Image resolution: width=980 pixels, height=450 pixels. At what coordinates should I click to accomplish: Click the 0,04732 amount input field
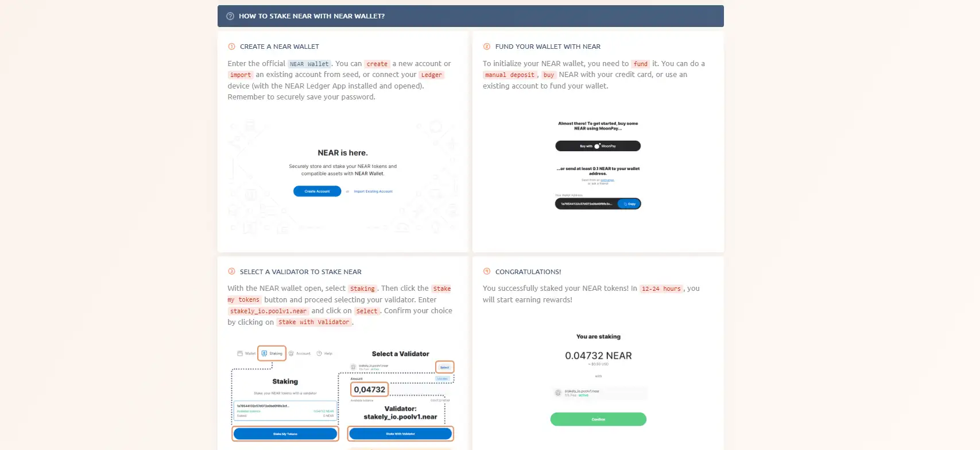(x=370, y=390)
